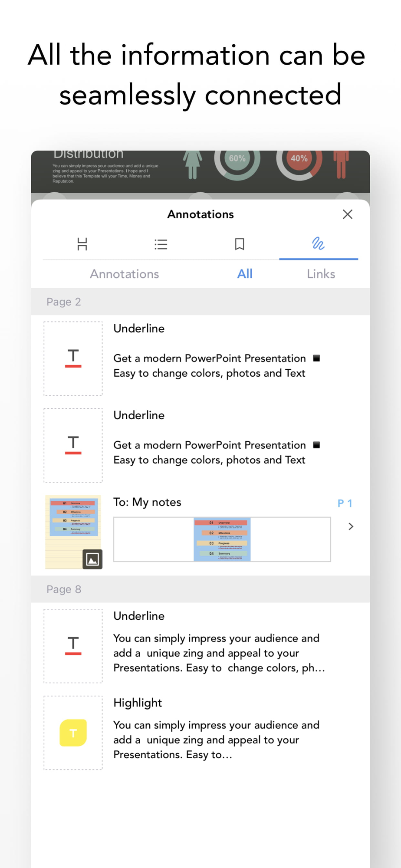Select the annotations scribble tab icon

pyautogui.click(x=319, y=244)
